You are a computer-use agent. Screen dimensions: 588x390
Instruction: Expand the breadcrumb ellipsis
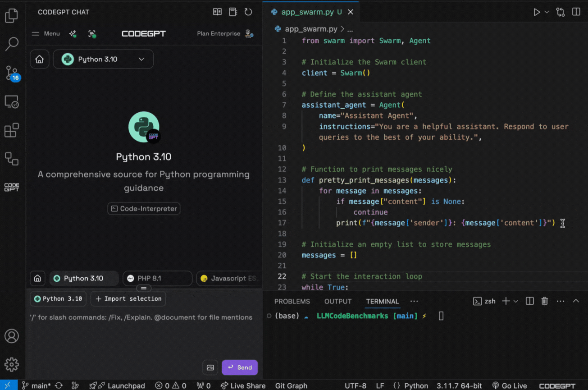[350, 29]
